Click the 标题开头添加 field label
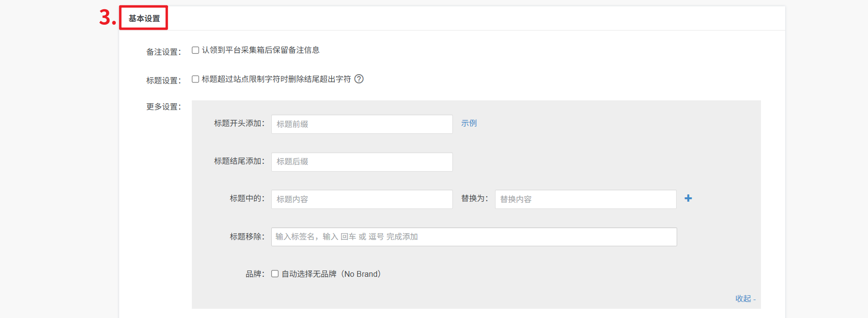Viewport: 868px width, 318px height. tap(239, 124)
